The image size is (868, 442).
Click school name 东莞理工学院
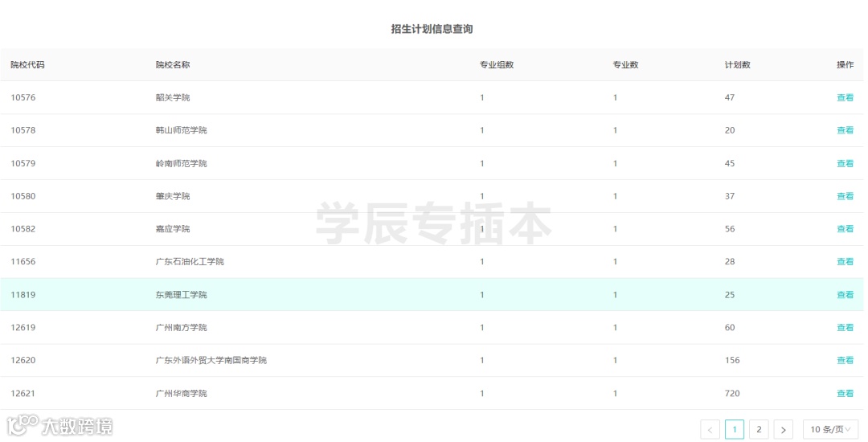click(x=181, y=294)
